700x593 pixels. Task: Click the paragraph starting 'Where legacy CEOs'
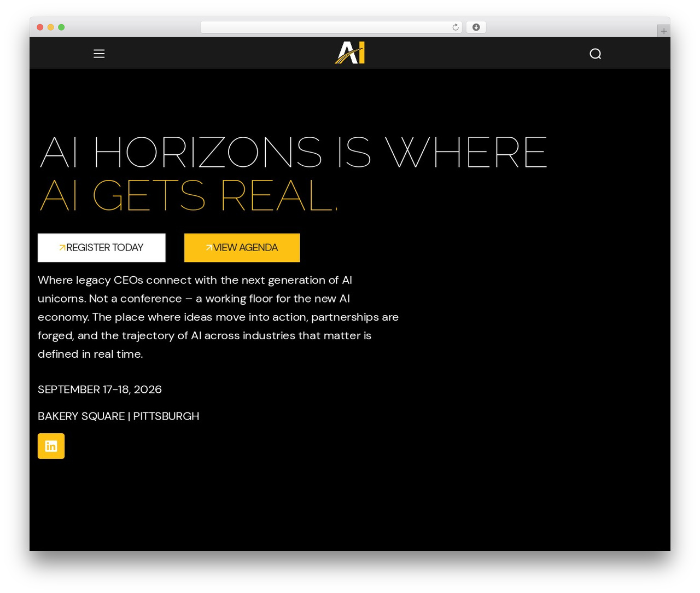tap(218, 317)
